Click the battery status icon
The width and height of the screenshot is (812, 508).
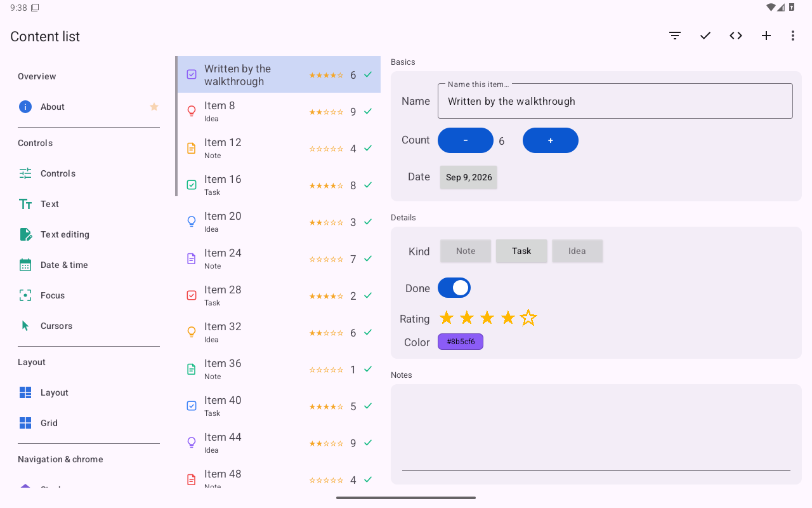[x=792, y=8]
